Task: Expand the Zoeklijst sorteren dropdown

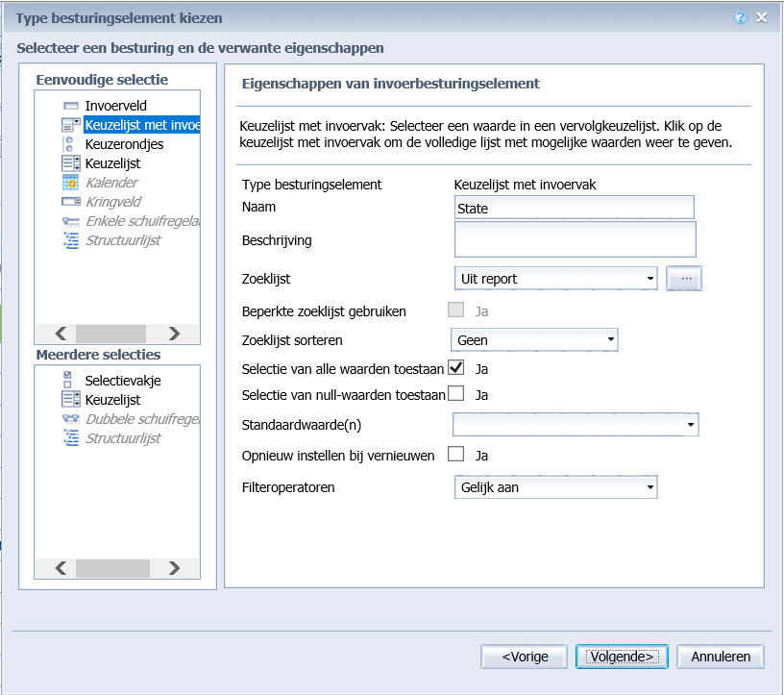Action: [x=611, y=340]
